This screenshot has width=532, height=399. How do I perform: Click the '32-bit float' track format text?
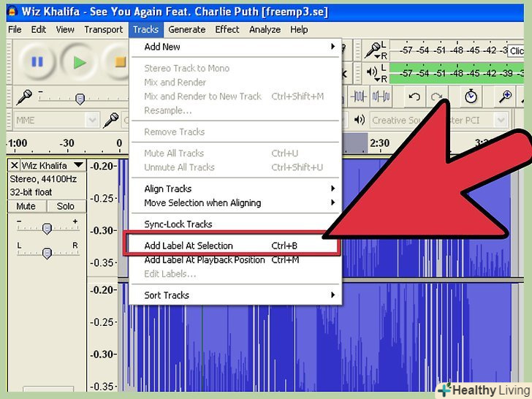click(31, 192)
